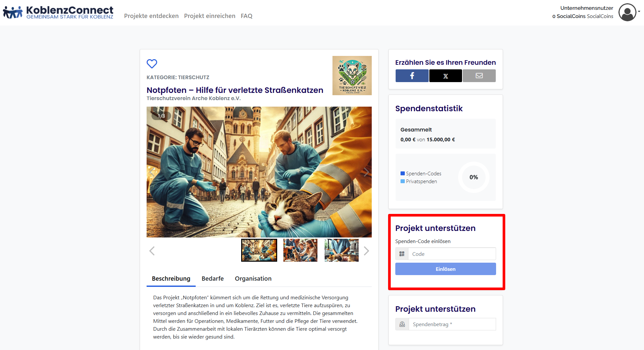Select the Beschreibung tab
Viewport: 644px width, 350px height.
click(x=171, y=278)
